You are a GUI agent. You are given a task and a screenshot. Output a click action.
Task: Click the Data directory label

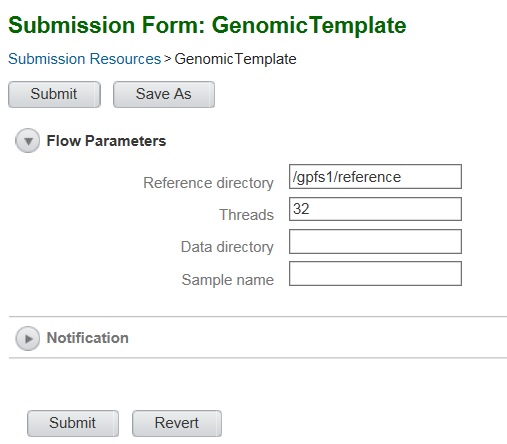[x=227, y=247]
